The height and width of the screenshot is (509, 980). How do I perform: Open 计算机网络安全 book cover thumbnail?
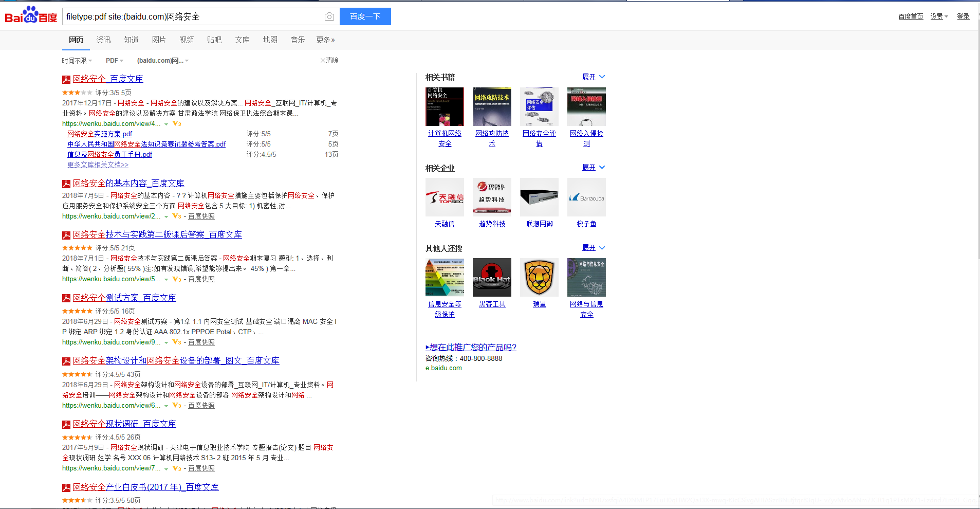click(445, 106)
